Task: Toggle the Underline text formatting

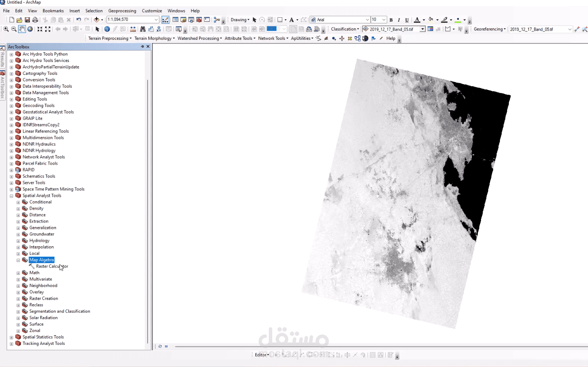Action: (x=407, y=20)
